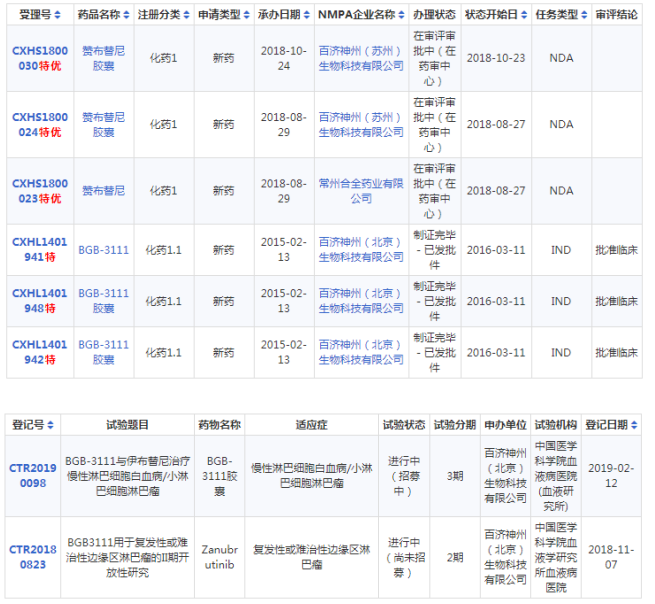Open 百济神州（北京） company in CXHL1401941 row
655x604 pixels.
tap(361, 249)
